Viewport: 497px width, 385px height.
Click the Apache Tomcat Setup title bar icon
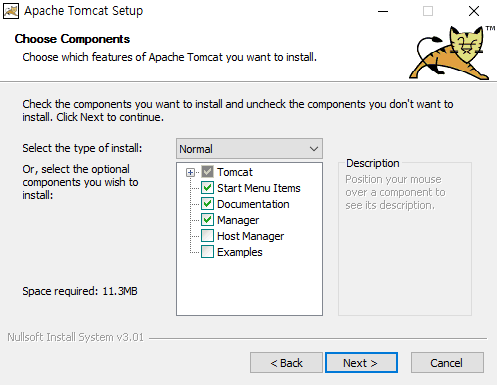(11, 11)
